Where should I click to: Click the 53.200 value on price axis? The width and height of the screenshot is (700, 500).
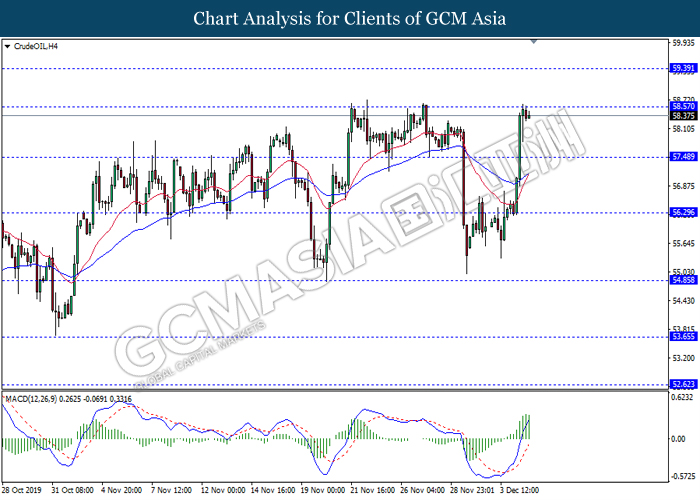tap(683, 358)
